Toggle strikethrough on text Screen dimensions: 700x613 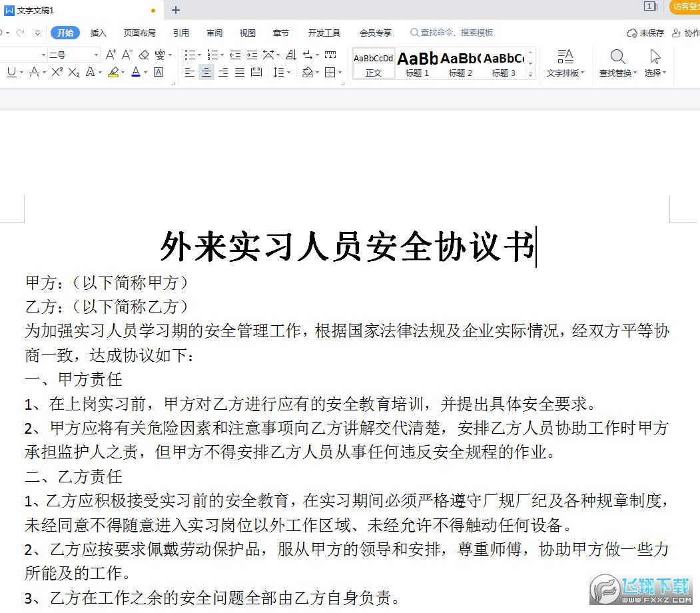(x=34, y=72)
